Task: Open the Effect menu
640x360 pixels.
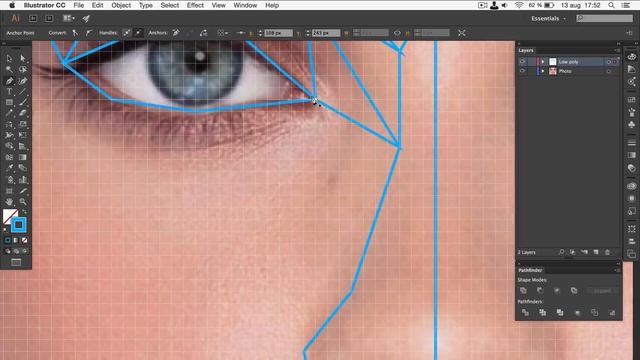Action: 195,5
